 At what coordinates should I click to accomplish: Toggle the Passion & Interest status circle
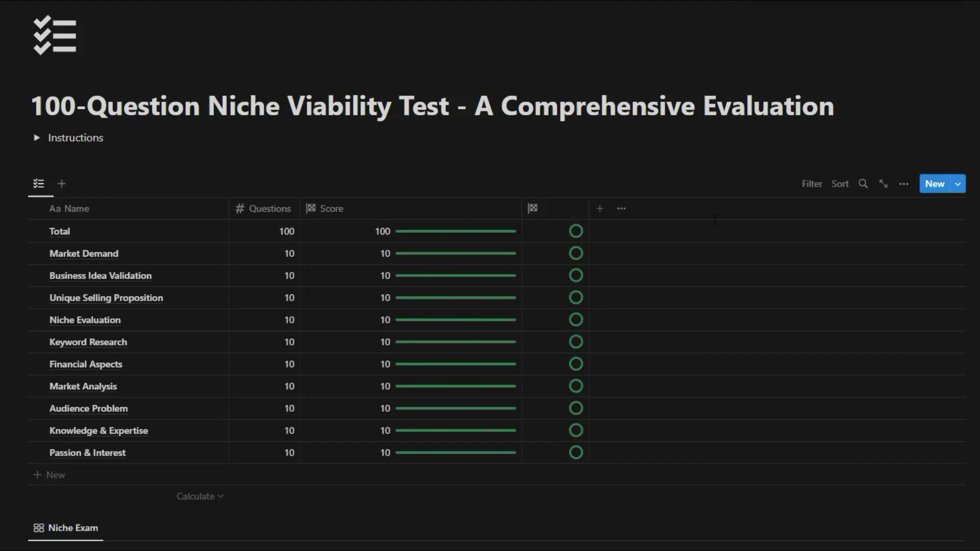[x=576, y=453]
